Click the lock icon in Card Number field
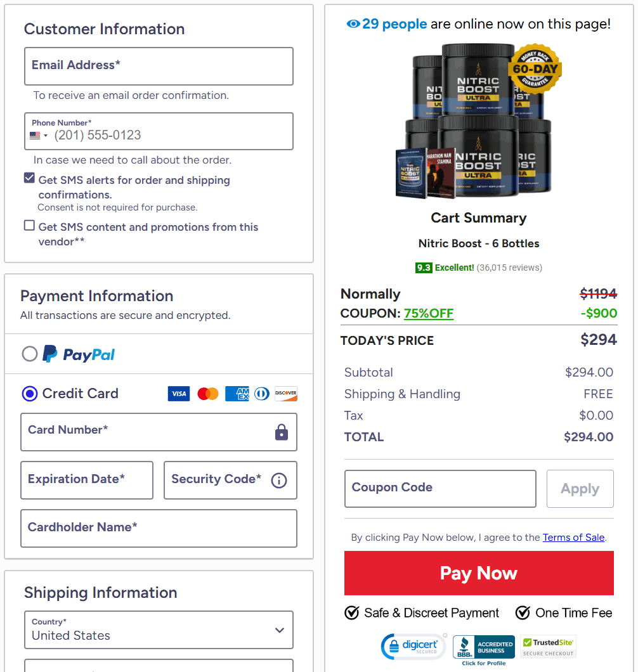The height and width of the screenshot is (672, 638). tap(282, 432)
